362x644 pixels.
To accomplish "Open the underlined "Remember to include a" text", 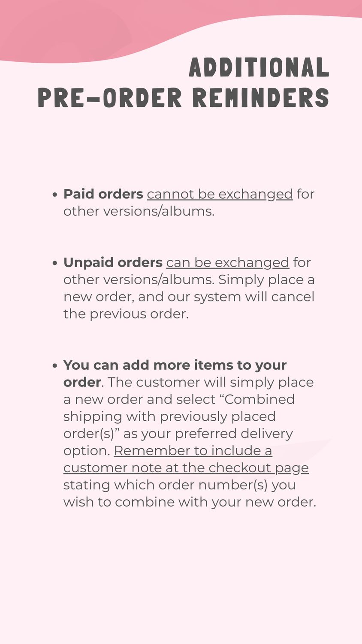I will [x=193, y=451].
